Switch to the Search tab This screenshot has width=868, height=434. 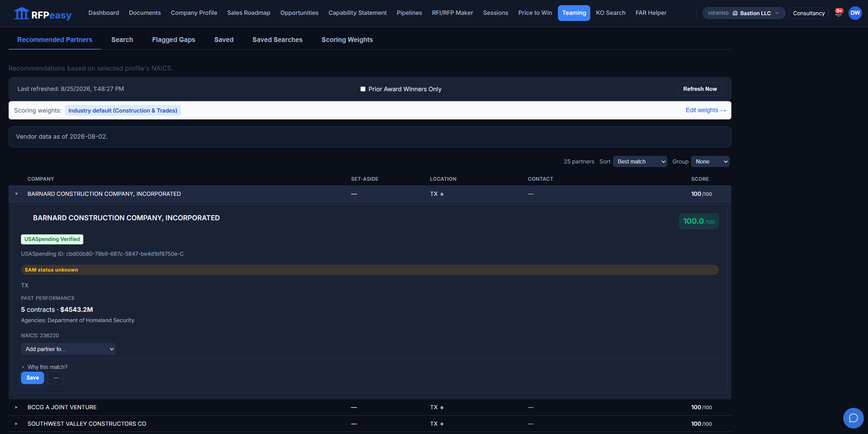coord(122,40)
